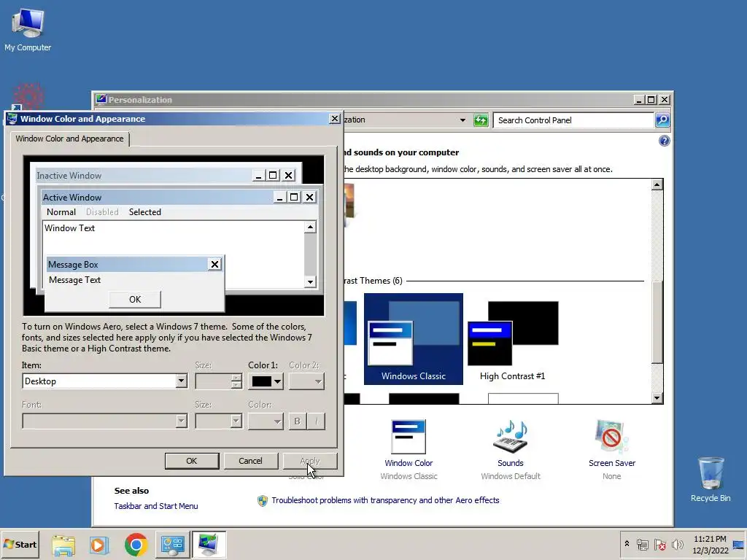The height and width of the screenshot is (560, 747).
Task: Click the Screen Saver link text
Action: (612, 463)
